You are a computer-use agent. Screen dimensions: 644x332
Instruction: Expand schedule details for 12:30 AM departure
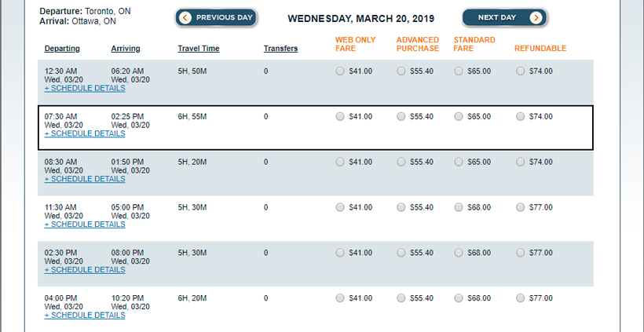pos(85,88)
